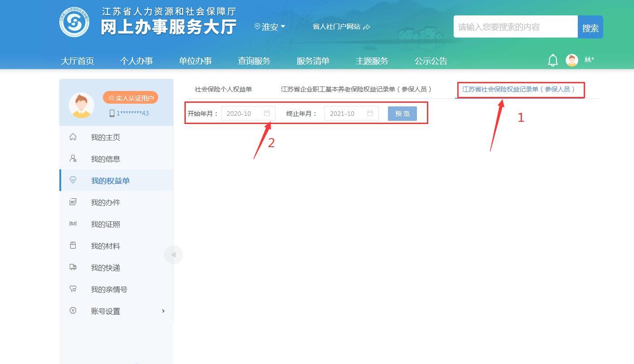Viewport: 634px width, 364px height.
Task: Expand 账号设置 submenu arrow
Action: pyautogui.click(x=163, y=311)
